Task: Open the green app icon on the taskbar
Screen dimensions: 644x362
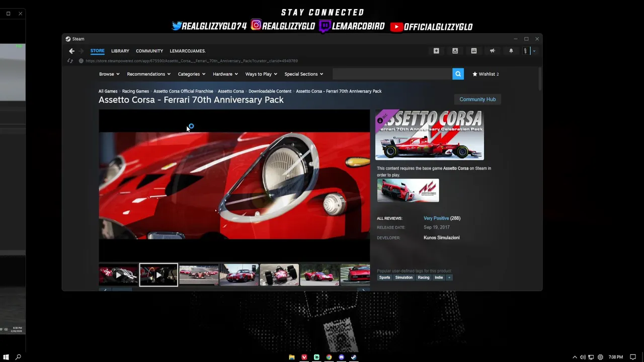Action: click(316, 357)
